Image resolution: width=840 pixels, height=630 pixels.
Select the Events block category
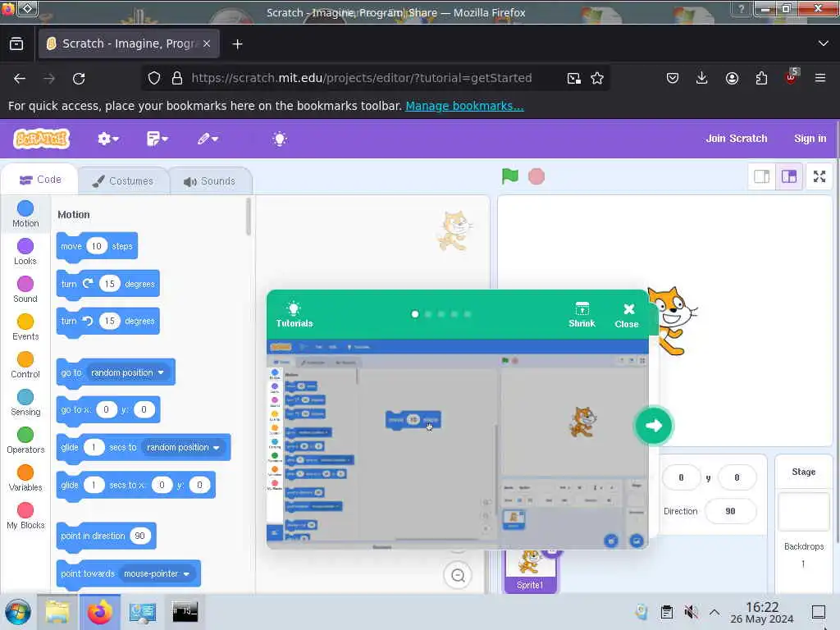25,327
